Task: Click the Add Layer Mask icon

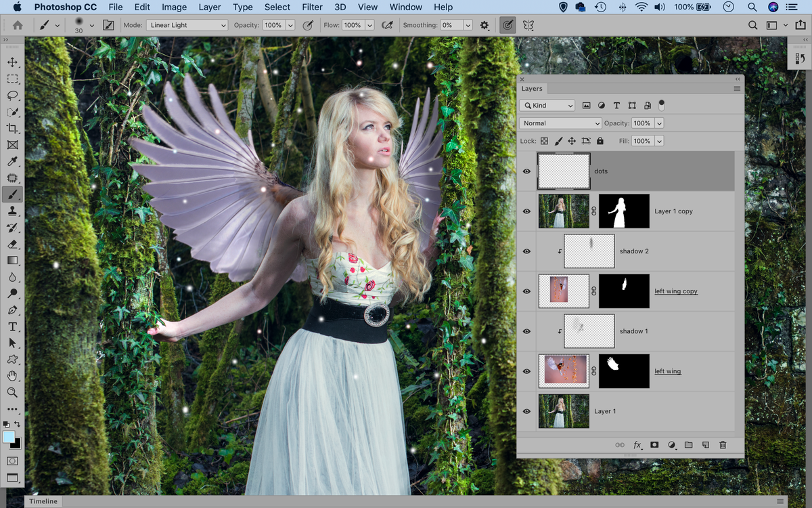Action: coord(654,445)
